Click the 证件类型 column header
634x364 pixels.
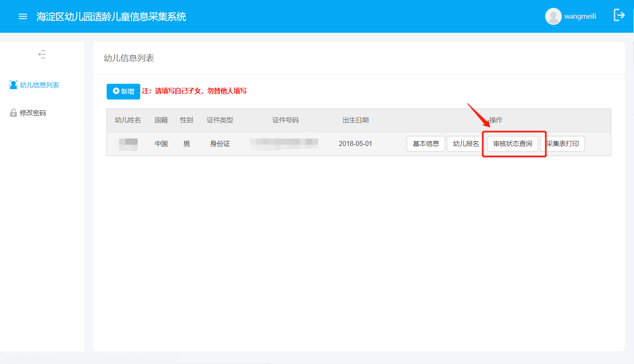tap(220, 120)
